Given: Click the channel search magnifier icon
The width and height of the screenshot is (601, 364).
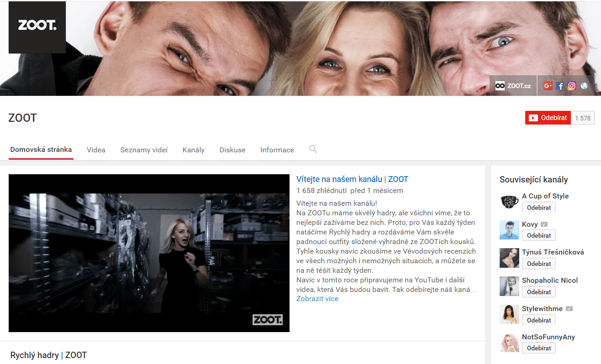Looking at the screenshot, I should coord(313,149).
